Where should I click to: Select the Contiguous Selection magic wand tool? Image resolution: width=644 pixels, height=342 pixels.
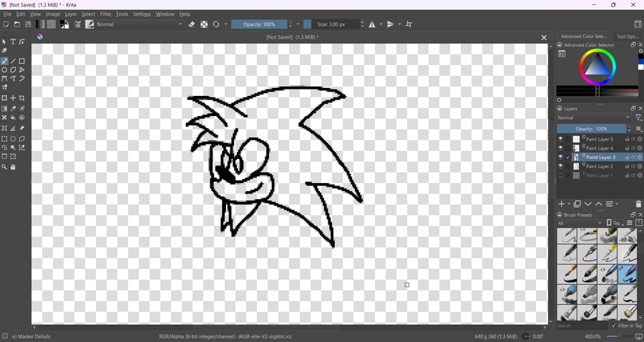pyautogui.click(x=13, y=147)
